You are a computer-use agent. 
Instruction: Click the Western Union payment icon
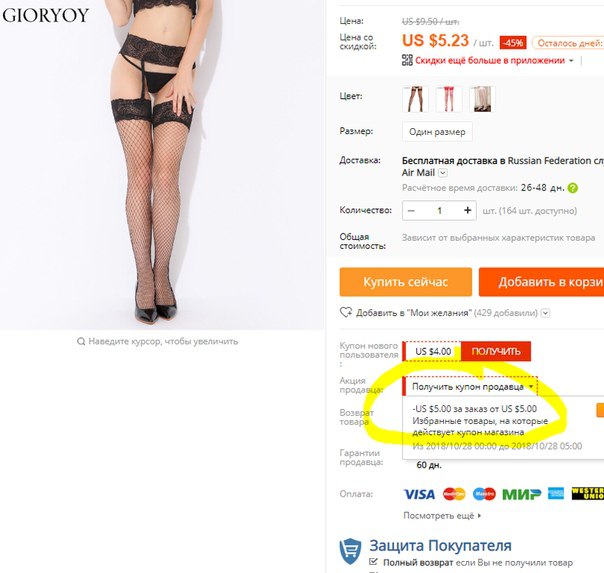[x=587, y=494]
